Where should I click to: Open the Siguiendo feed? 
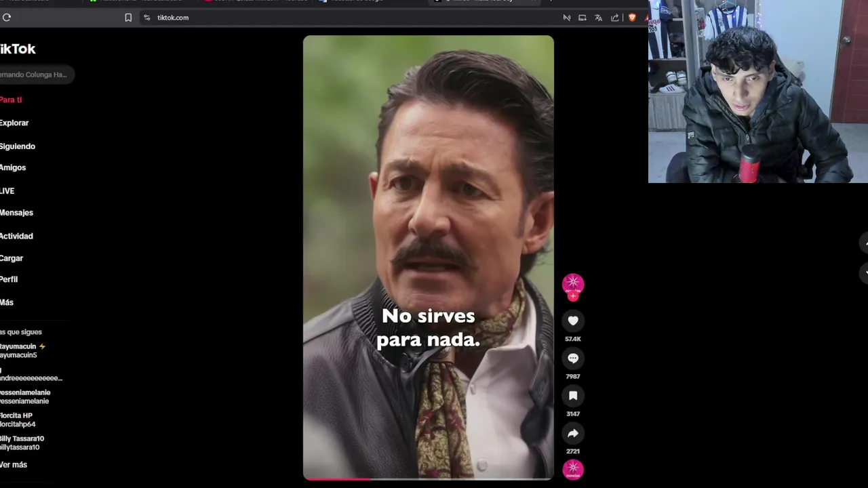[x=18, y=146]
